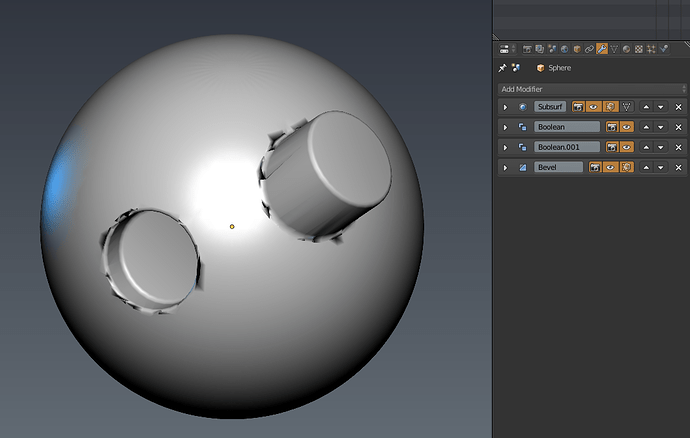Expand the Subsurf modifier panel
This screenshot has width=690, height=438.
505,107
